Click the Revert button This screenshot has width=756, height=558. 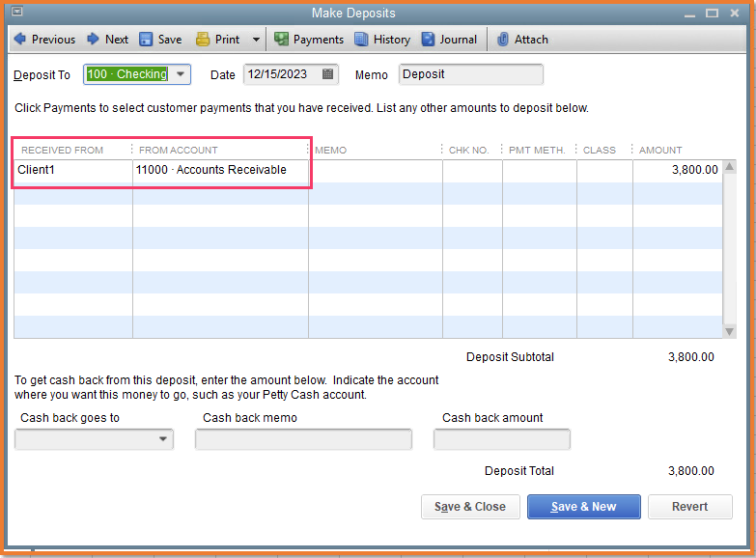[690, 507]
